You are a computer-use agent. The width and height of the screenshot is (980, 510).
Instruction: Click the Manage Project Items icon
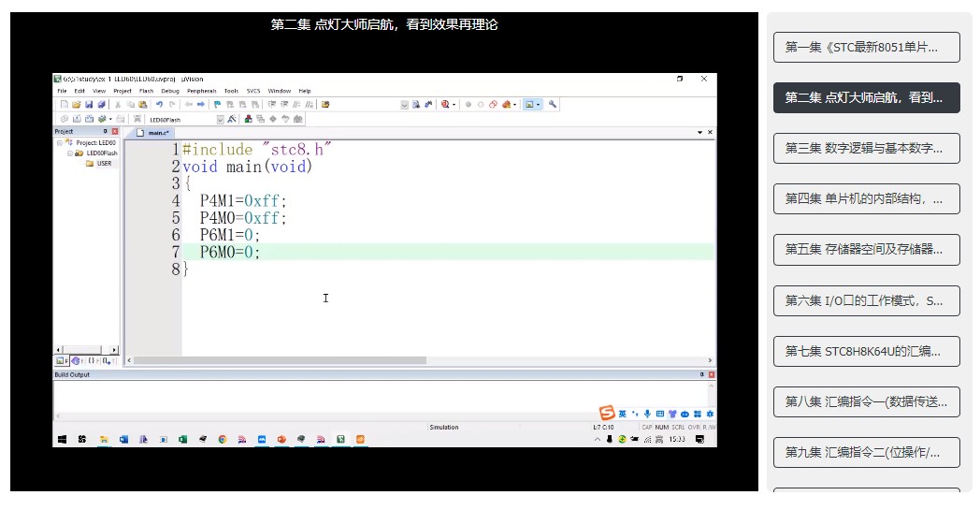tap(248, 119)
